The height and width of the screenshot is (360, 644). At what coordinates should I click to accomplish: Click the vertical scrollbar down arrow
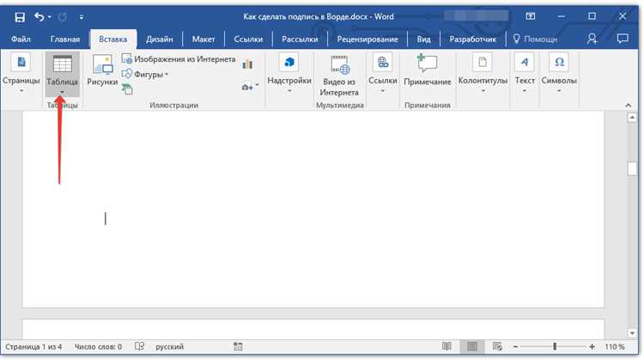click(632, 333)
